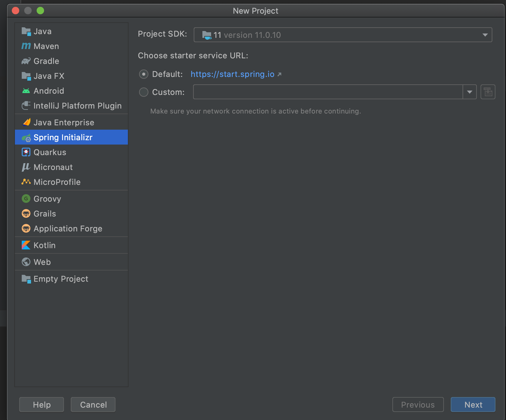Select the Application Forge icon
Image resolution: width=506 pixels, height=420 pixels.
point(26,229)
